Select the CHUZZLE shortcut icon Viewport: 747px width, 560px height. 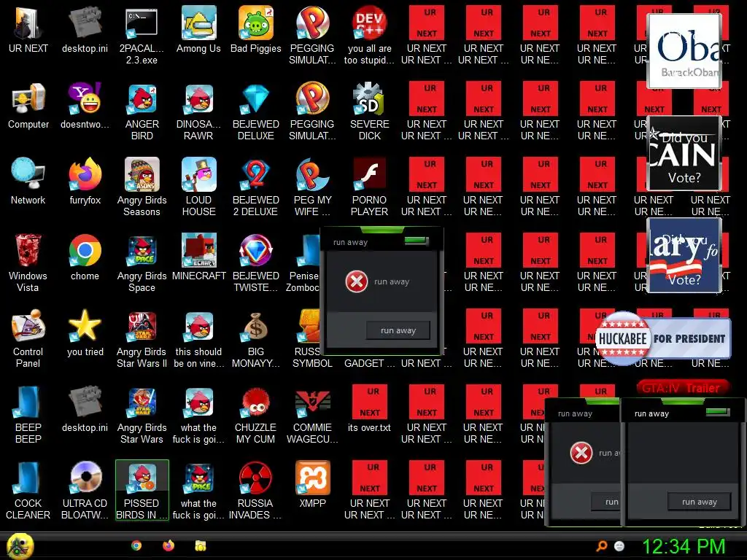(256, 414)
